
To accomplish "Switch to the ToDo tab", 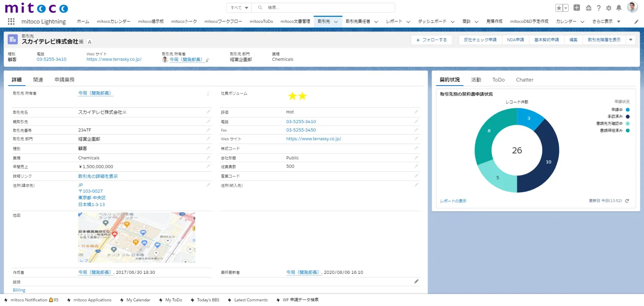I will click(498, 80).
